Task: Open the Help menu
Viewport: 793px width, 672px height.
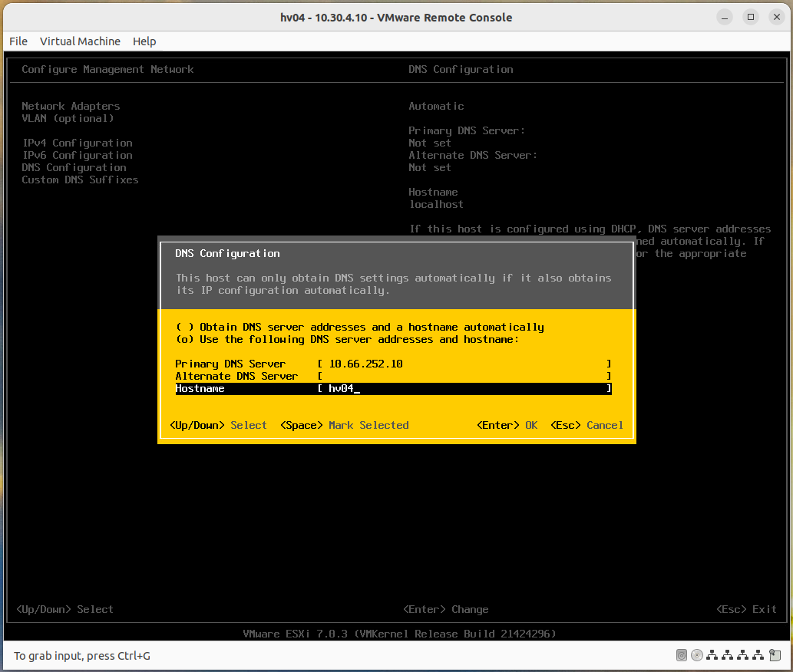Action: click(144, 41)
